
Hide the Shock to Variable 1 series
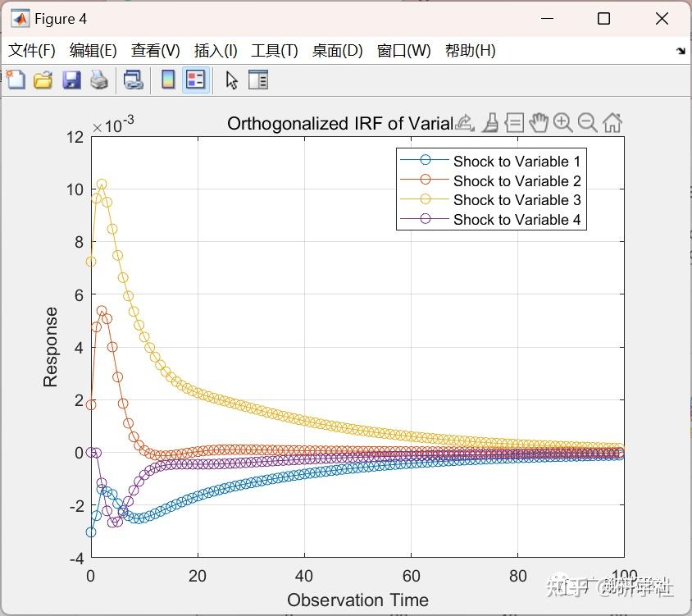tap(517, 162)
